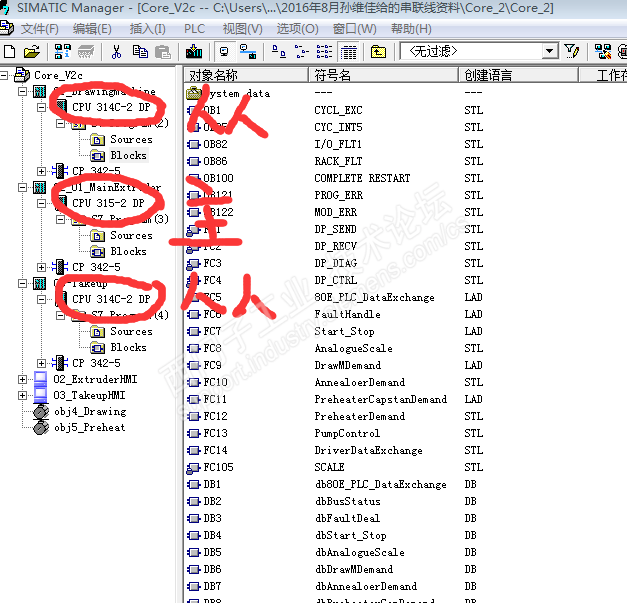Open the 选项(O) menu
This screenshot has width=627, height=603.
(298, 29)
